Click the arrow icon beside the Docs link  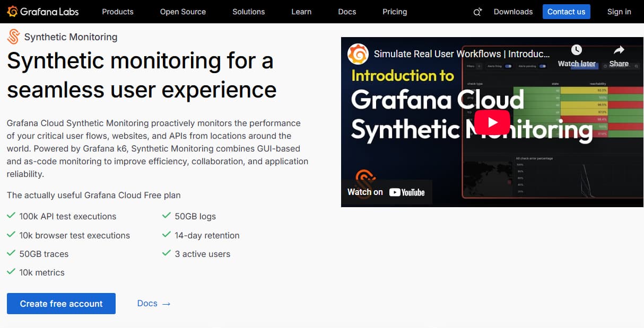[x=166, y=304]
